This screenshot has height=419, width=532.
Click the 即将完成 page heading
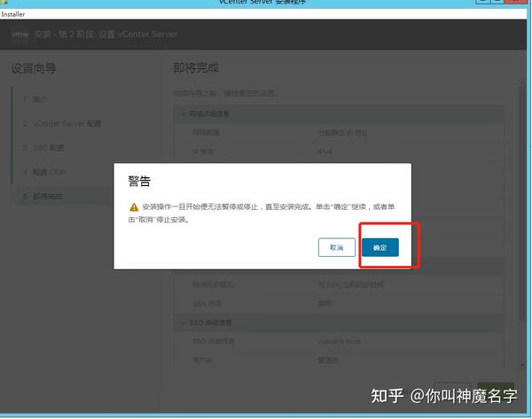196,68
